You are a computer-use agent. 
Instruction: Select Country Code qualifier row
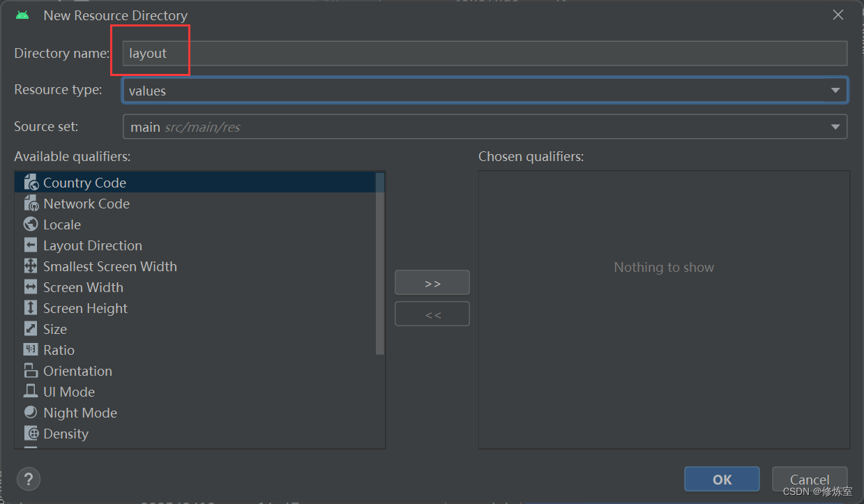(x=195, y=183)
